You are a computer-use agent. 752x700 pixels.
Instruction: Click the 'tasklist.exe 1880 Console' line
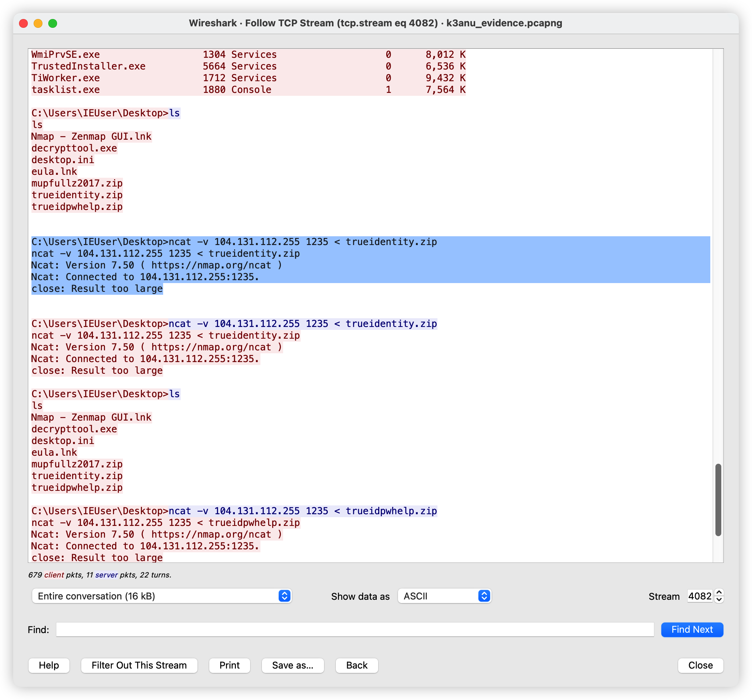pos(248,90)
